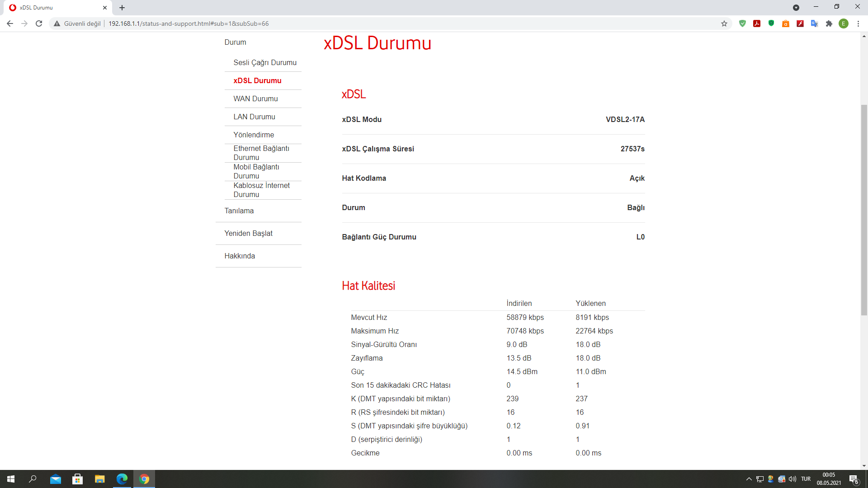
Task: Open Microsoft Edge from the taskbar
Action: pos(122,479)
